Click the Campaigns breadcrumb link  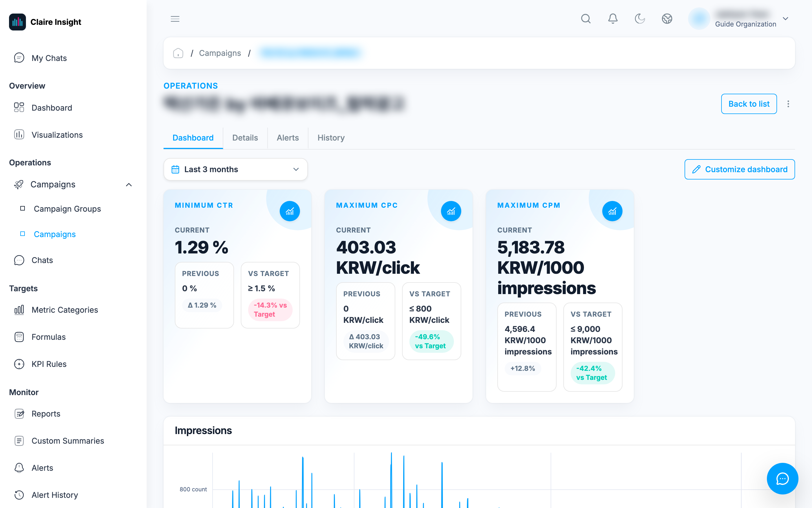220,53
